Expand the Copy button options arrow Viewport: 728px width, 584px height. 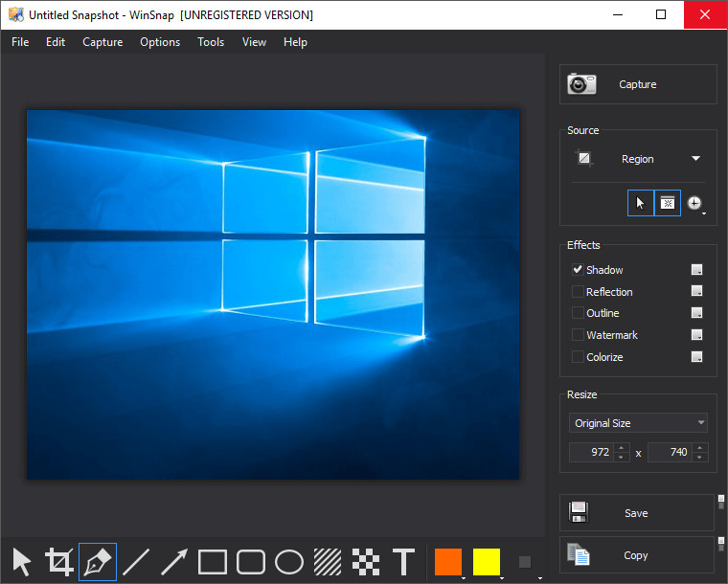[x=721, y=544]
